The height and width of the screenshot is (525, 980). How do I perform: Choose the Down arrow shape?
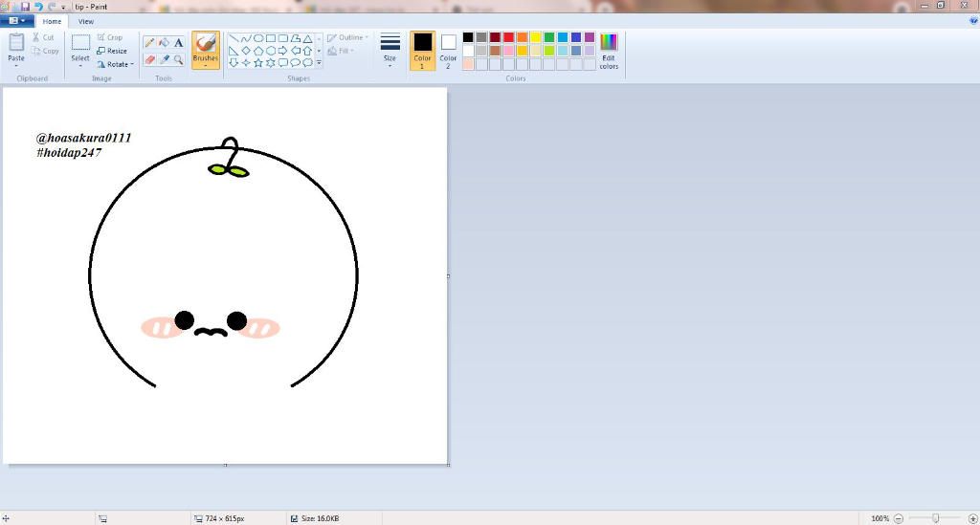[234, 62]
